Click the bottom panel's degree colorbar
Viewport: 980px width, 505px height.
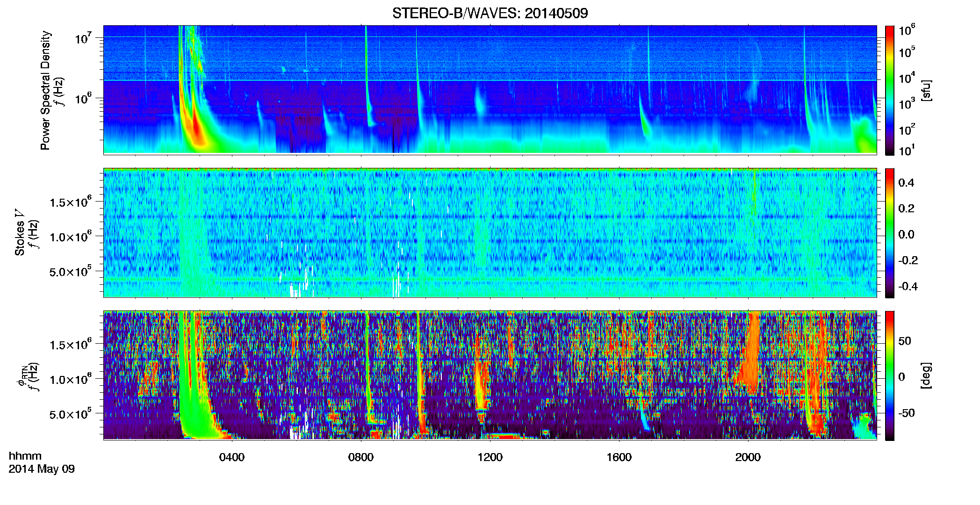click(x=890, y=375)
